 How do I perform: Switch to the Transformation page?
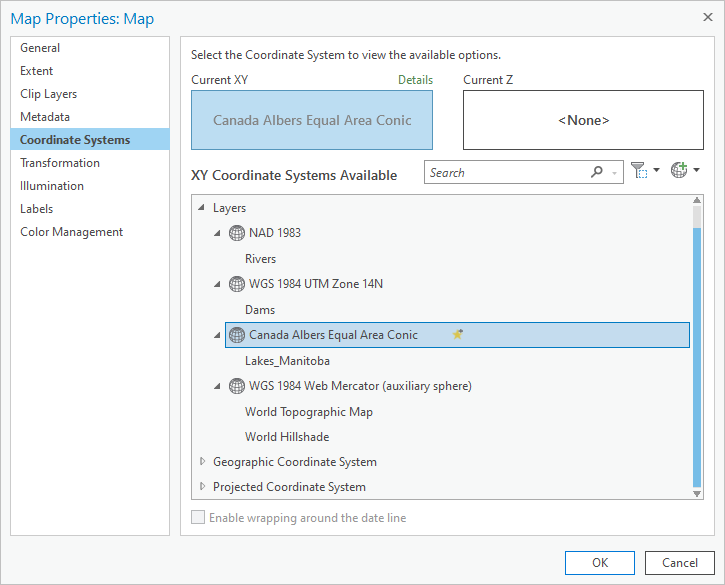coord(60,163)
